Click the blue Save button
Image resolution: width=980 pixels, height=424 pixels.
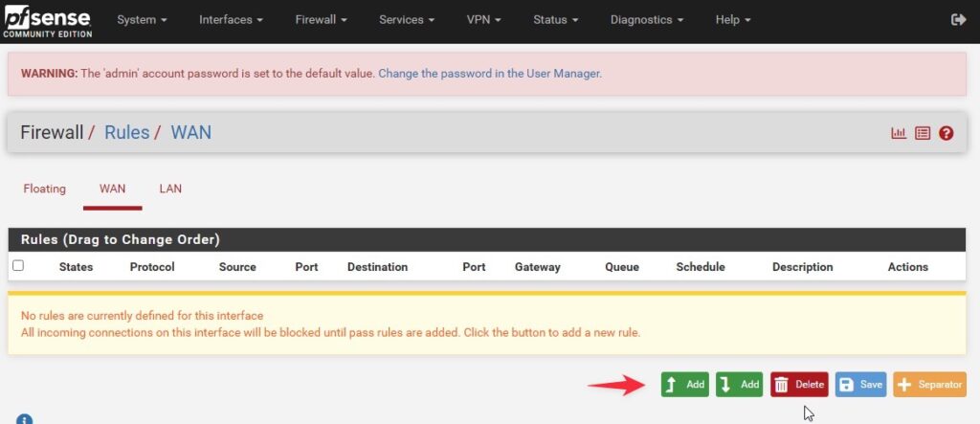(x=860, y=385)
